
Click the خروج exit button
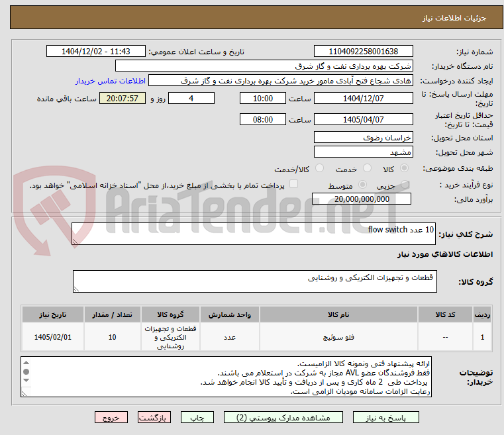111,417
